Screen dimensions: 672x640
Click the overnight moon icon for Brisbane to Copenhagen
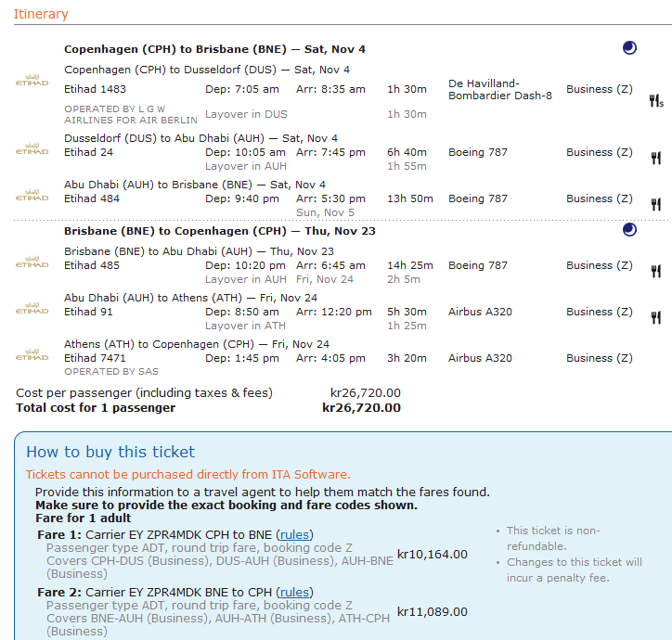[x=629, y=229]
